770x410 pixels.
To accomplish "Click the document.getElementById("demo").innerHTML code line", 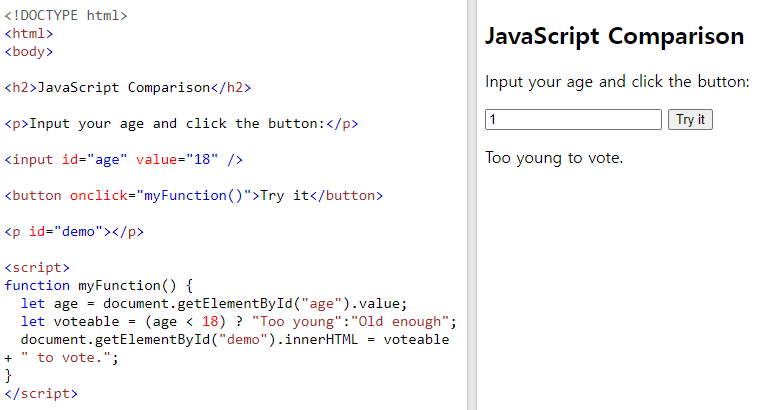I will click(x=235, y=340).
